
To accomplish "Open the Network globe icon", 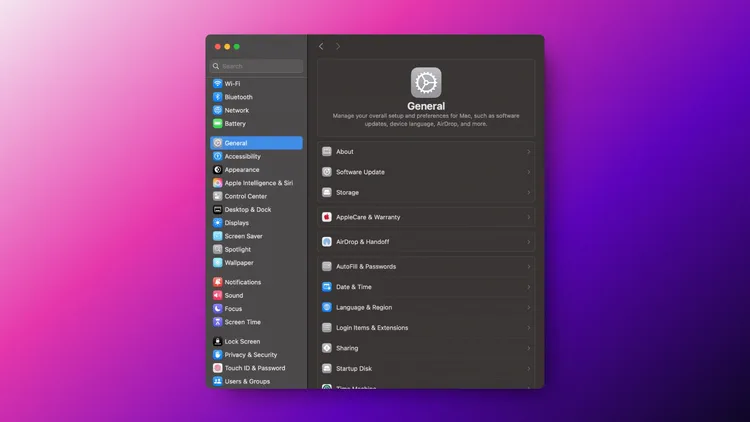I will point(218,111).
